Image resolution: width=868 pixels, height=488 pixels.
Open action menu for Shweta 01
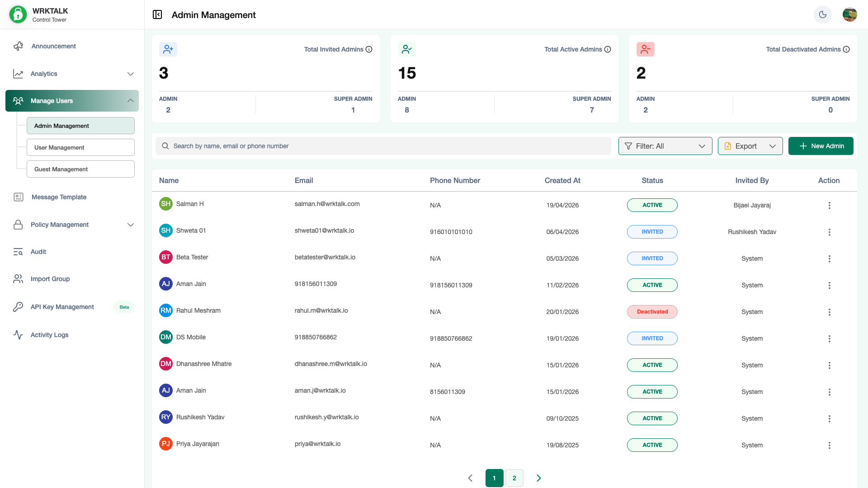(x=829, y=232)
